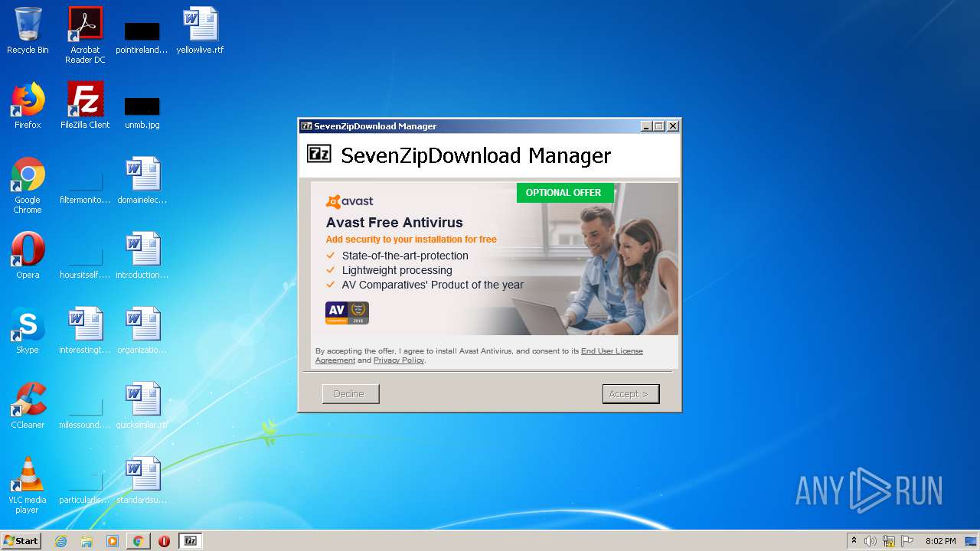Open the Start menu
The width and height of the screenshot is (980, 551).
tap(21, 541)
